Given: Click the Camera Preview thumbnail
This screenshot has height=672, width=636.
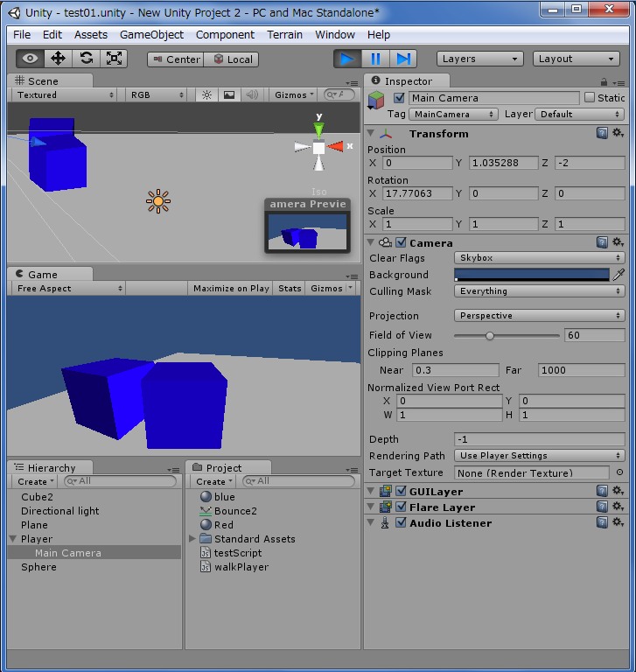Looking at the screenshot, I should click(x=307, y=231).
